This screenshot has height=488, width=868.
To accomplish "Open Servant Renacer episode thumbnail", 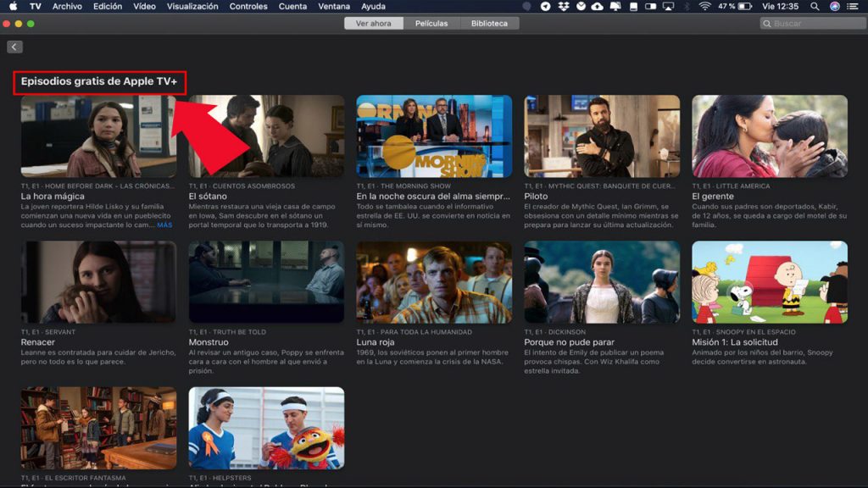I will pyautogui.click(x=98, y=282).
